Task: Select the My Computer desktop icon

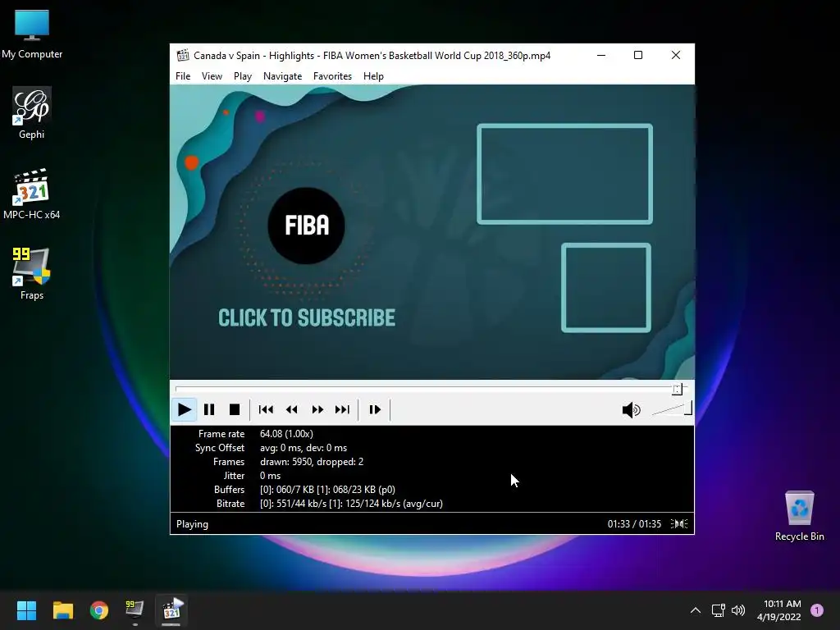Action: click(x=32, y=34)
